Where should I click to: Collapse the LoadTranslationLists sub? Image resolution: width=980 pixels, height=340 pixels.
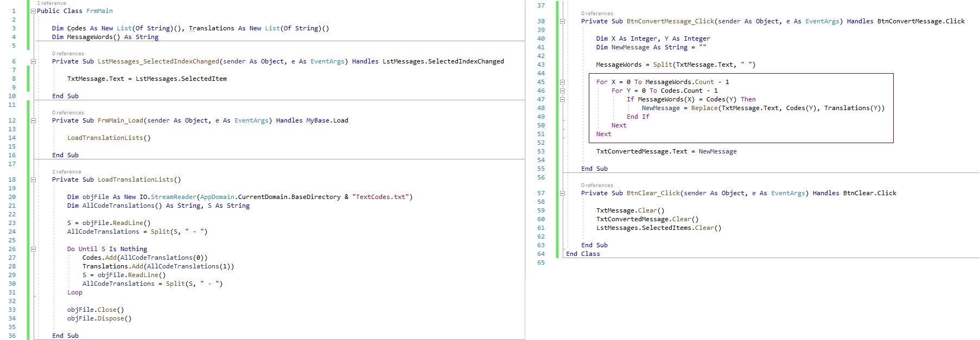33,179
